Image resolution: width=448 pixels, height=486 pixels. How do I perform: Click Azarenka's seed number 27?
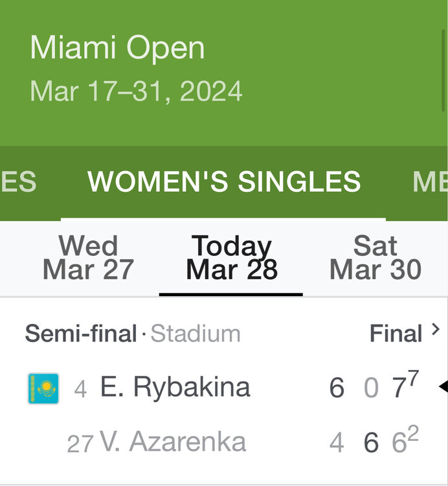click(x=80, y=444)
